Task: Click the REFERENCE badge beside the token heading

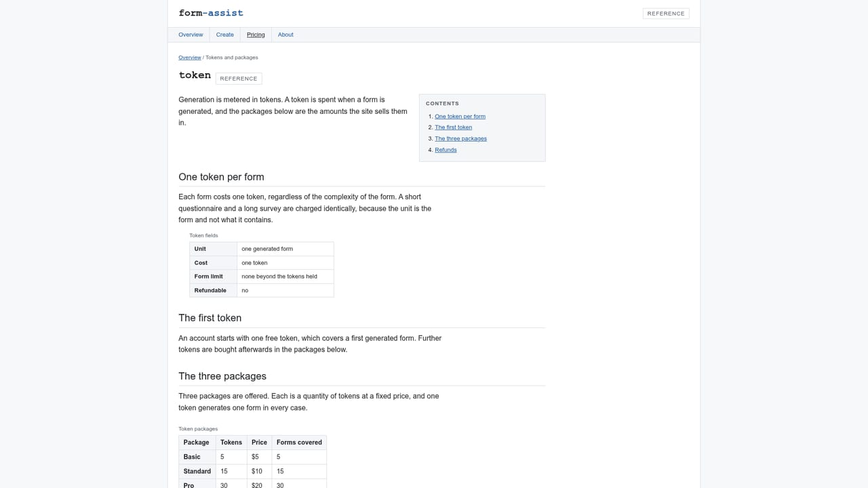Action: 239,79
